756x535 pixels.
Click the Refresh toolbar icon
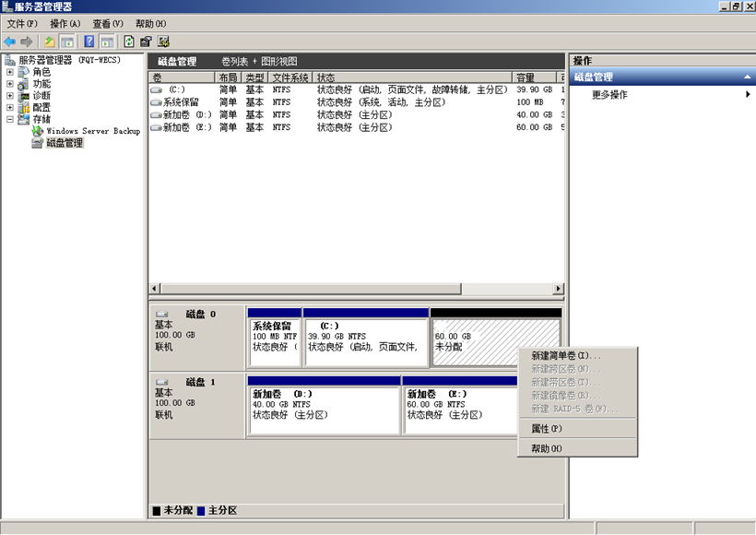pos(128,42)
